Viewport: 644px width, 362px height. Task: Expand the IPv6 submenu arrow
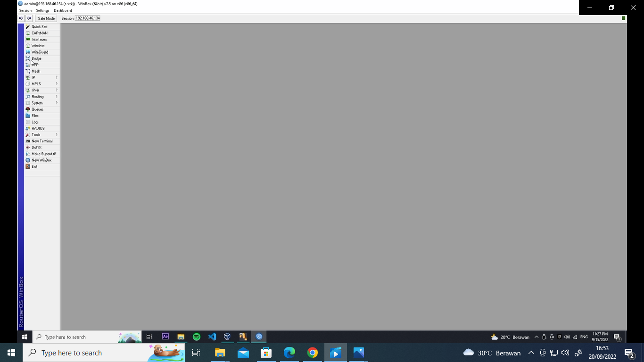tap(57, 90)
